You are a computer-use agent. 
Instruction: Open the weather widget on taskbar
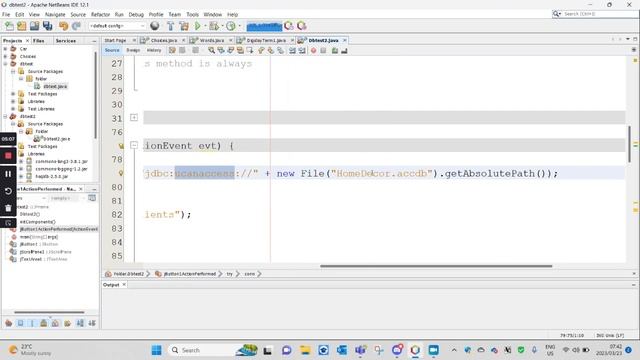(29, 350)
